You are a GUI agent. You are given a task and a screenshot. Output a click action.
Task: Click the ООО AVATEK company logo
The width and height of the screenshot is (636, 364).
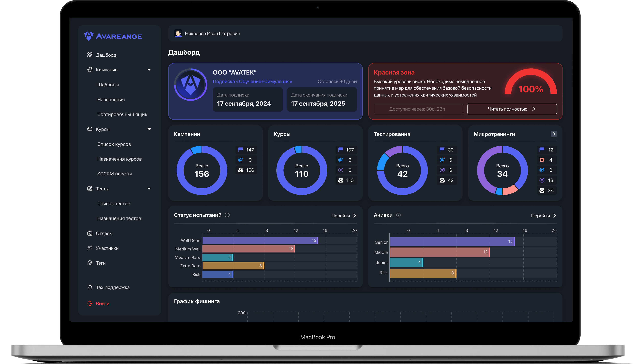[190, 85]
